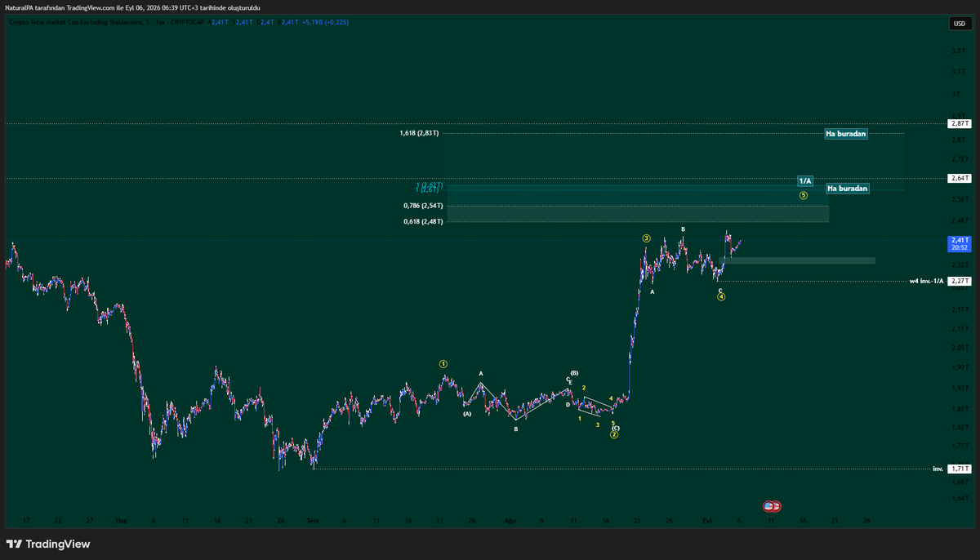
Task: Click the leftmost US flag economic event marker
Action: (768, 506)
